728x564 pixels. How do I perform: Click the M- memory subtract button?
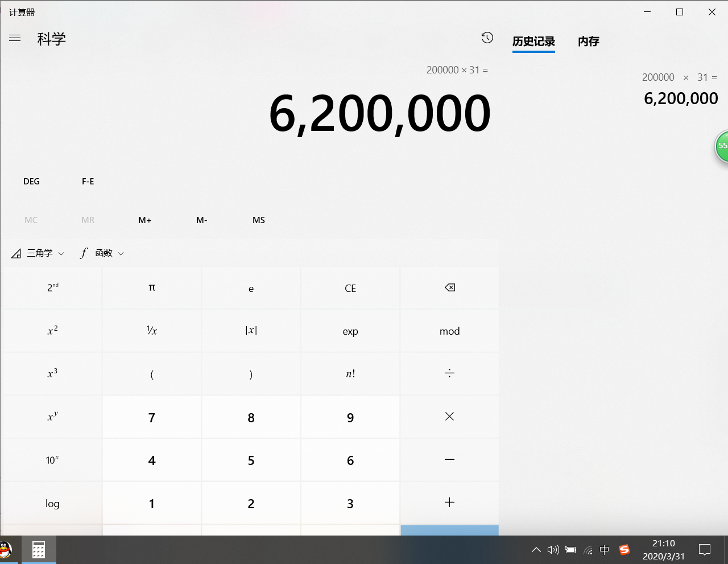coord(202,220)
